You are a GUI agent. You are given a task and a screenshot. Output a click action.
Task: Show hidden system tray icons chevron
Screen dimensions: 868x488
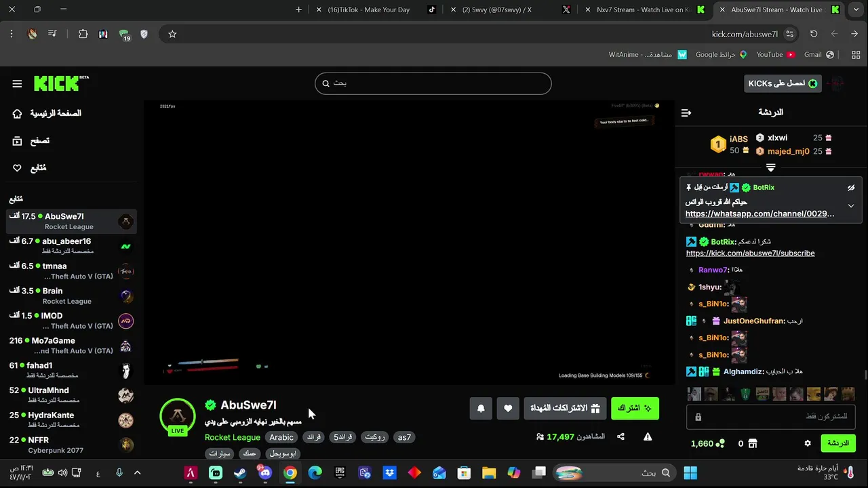click(x=137, y=472)
